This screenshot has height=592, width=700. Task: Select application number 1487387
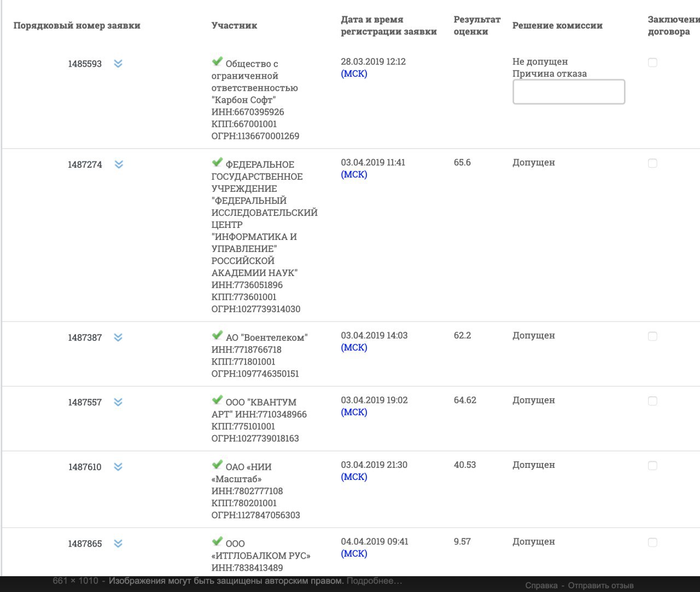pos(85,338)
